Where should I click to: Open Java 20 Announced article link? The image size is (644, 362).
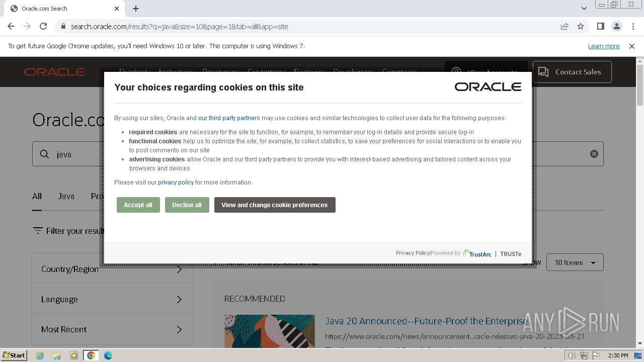[x=426, y=321]
